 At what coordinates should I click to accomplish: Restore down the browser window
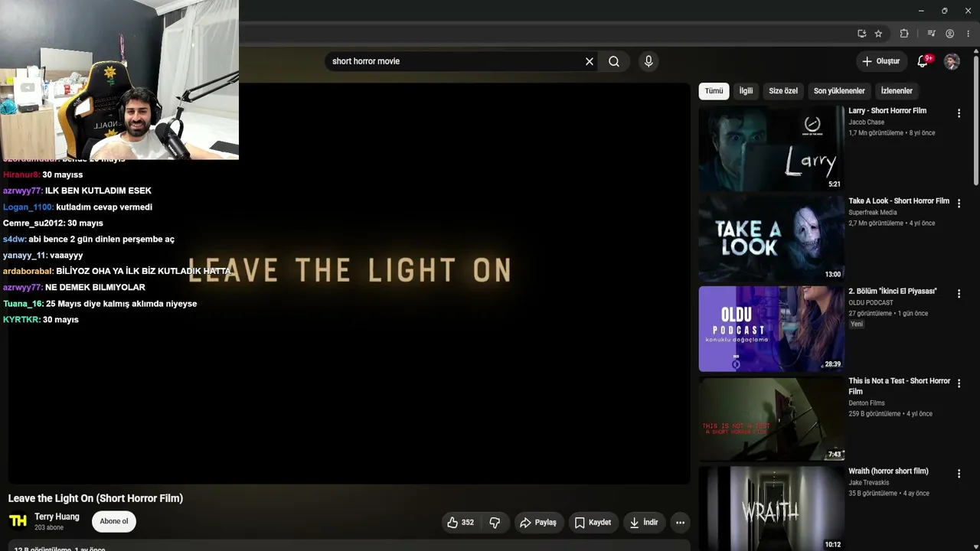[x=944, y=11]
